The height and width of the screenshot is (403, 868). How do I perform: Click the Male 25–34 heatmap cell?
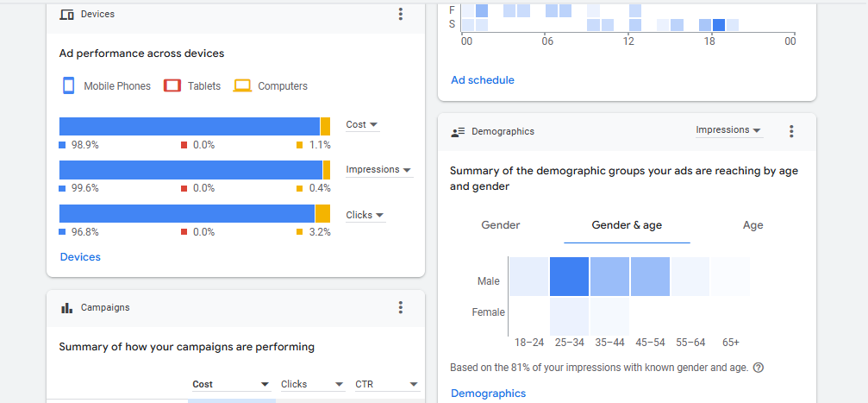[x=569, y=277]
